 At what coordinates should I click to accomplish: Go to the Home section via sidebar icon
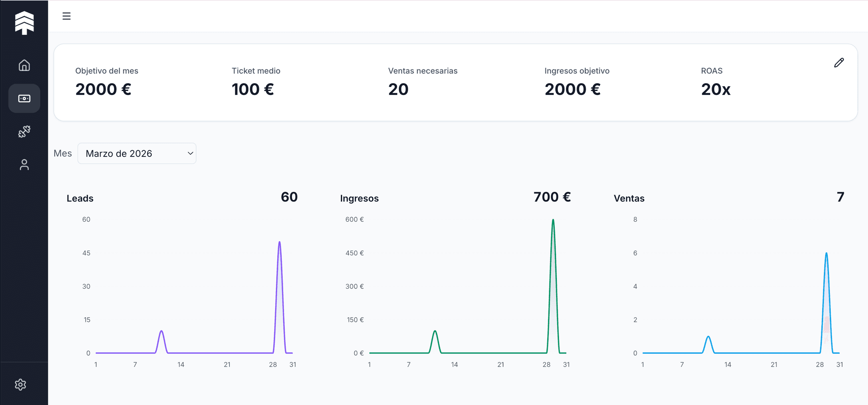point(24,65)
